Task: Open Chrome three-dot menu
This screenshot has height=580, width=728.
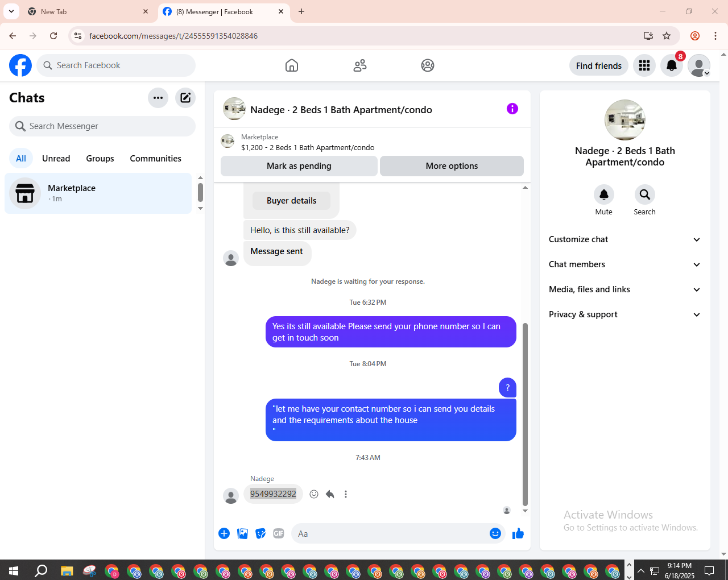Action: [x=715, y=36]
